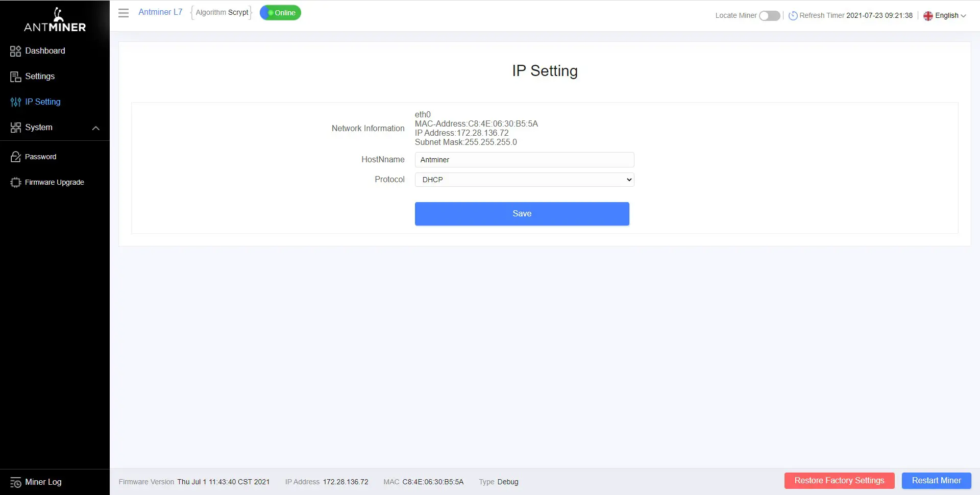Click the Save button
This screenshot has width=980, height=495.
522,213
